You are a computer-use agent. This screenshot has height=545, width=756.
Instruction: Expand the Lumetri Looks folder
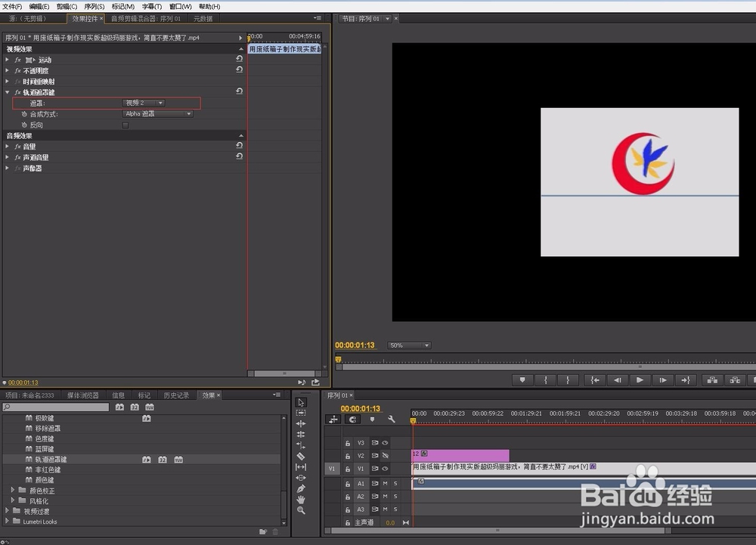tap(8, 521)
